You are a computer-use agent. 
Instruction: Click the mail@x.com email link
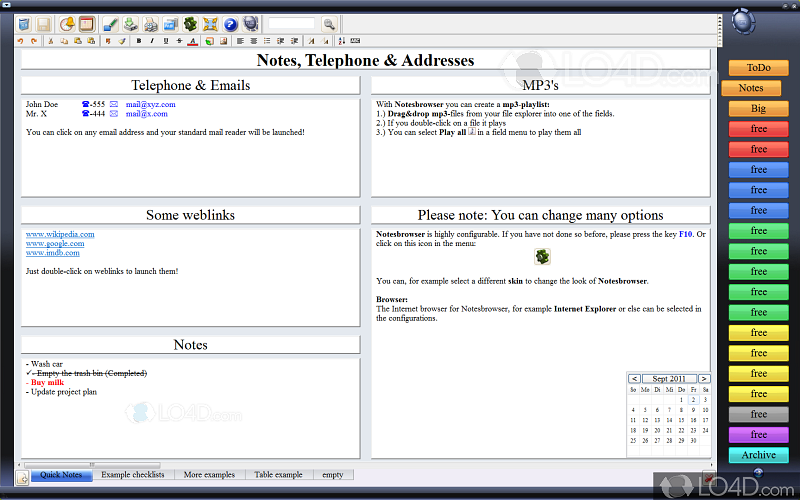pos(146,114)
